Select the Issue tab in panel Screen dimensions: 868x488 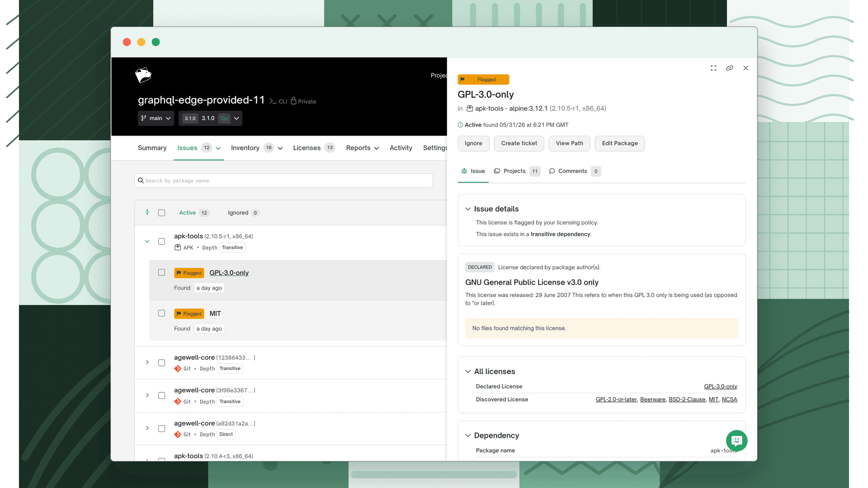(x=473, y=171)
